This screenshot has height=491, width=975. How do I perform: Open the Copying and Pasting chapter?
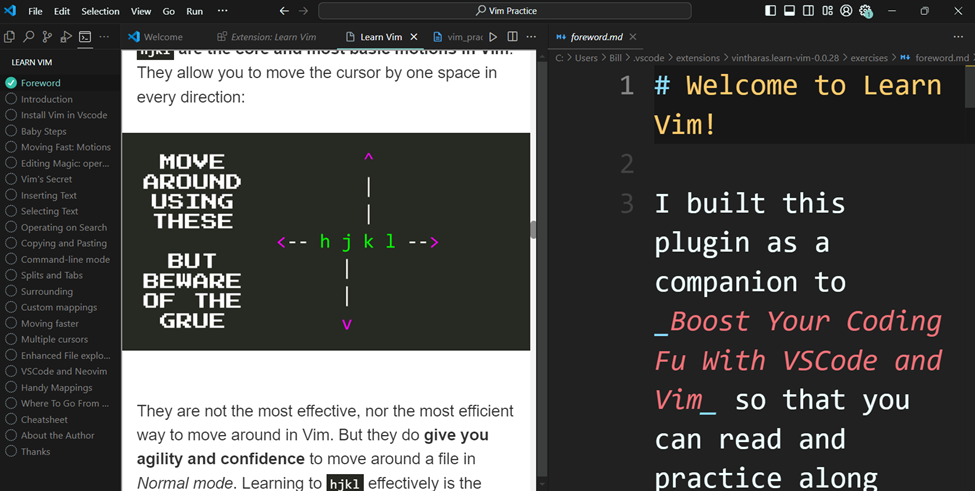[x=62, y=243]
